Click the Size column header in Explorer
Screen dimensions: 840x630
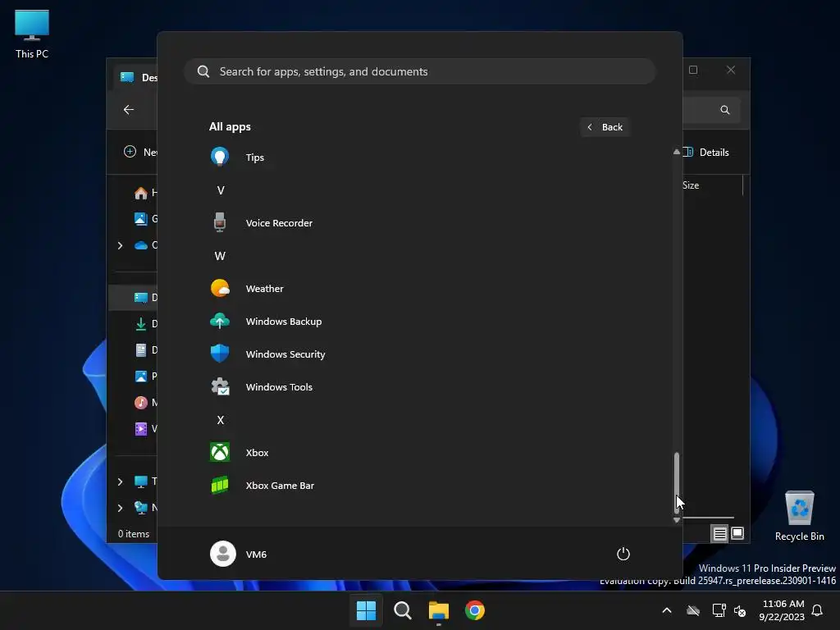point(691,185)
